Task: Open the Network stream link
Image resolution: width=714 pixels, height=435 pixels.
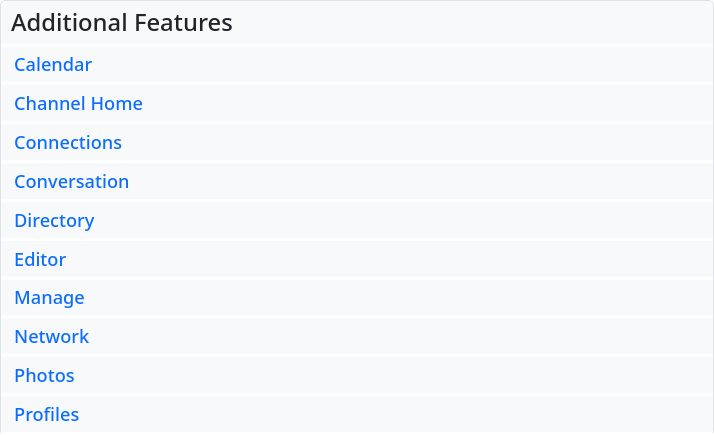Action: [51, 337]
